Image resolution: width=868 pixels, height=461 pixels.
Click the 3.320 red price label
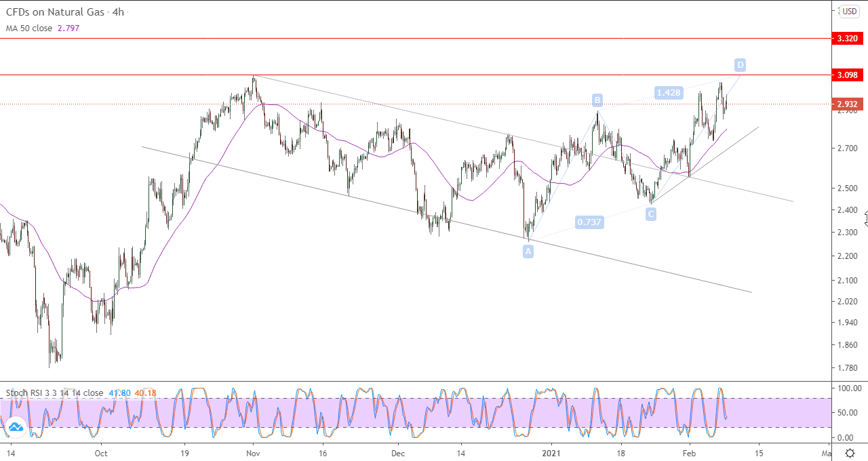click(847, 39)
